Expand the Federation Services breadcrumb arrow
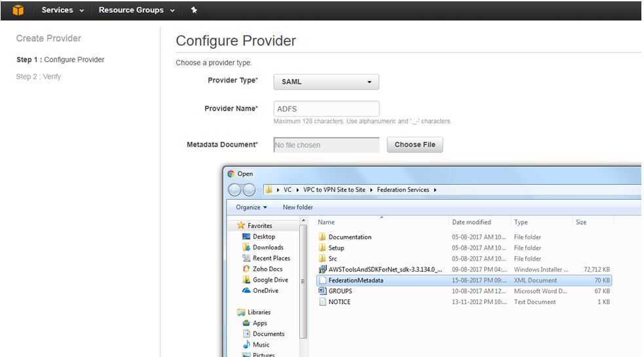Image resolution: width=644 pixels, height=357 pixels. [435, 190]
